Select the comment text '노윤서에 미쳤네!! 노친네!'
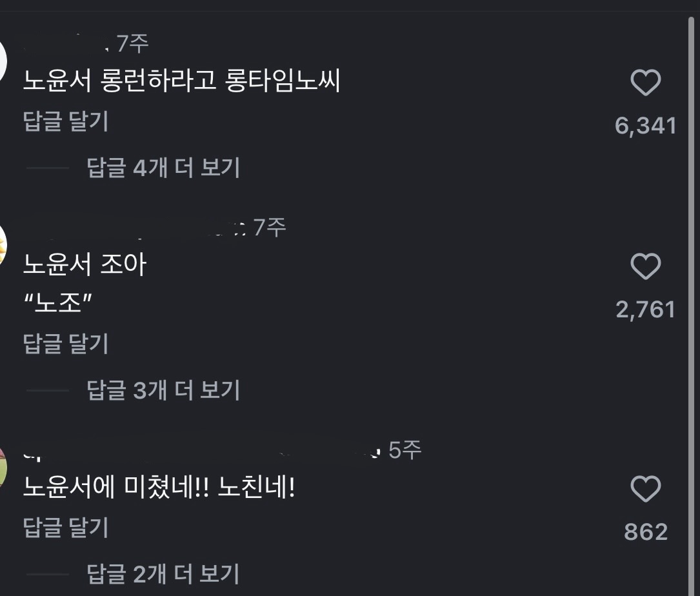 (x=159, y=487)
